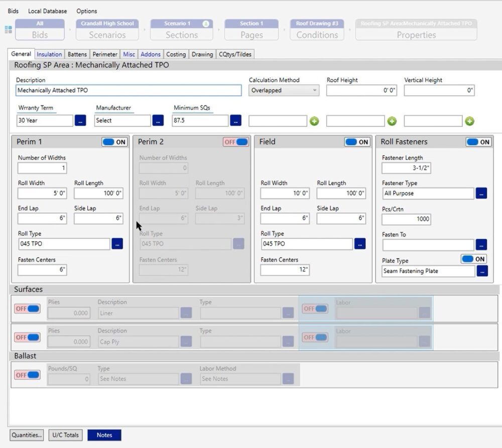Toggle the Ballast switch on
This screenshot has width=502, height=448.
coord(27,375)
